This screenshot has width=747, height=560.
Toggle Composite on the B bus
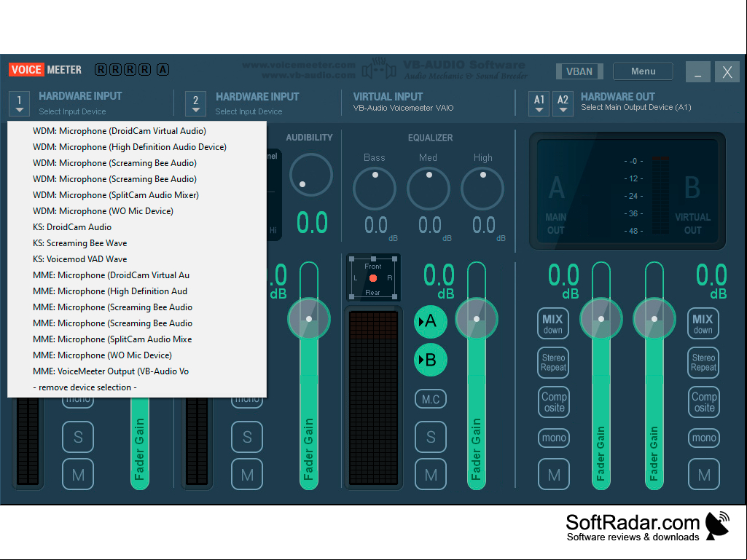click(x=704, y=402)
